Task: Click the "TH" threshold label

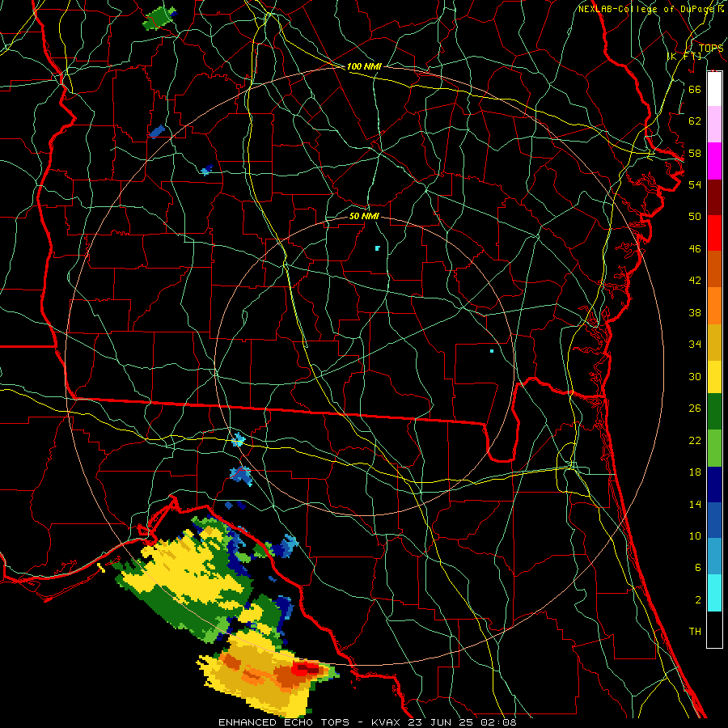Action: tap(695, 632)
